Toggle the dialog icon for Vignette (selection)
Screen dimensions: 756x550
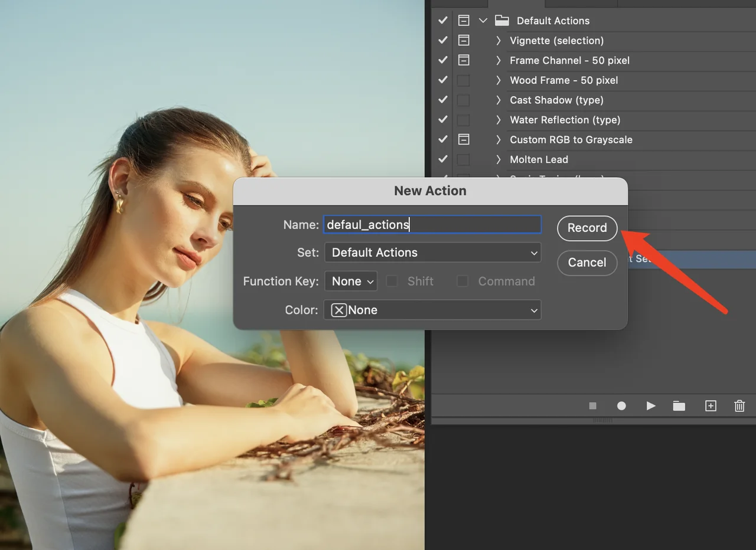pos(464,41)
